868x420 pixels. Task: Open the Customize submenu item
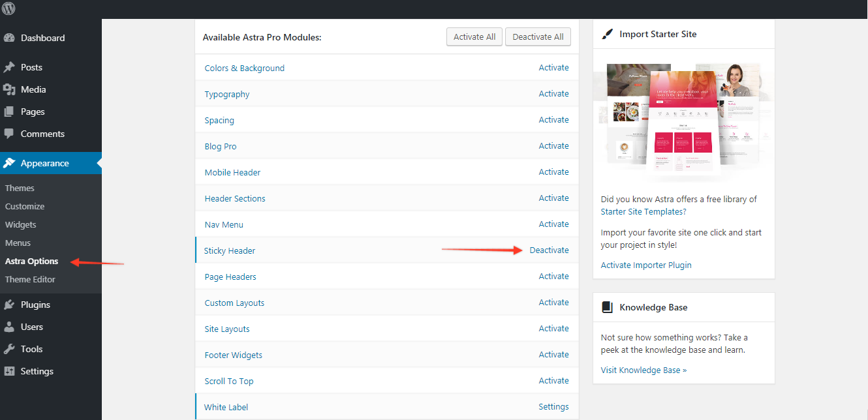click(x=25, y=206)
